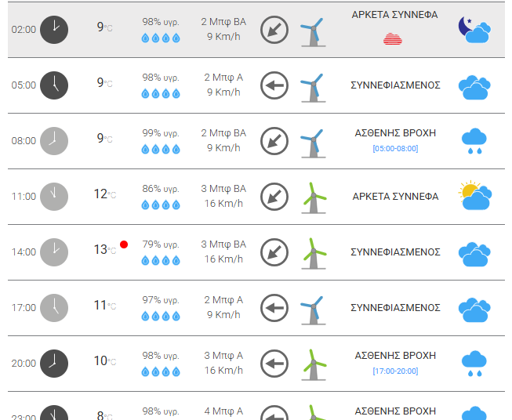The height and width of the screenshot is (420, 512).
Task: Click the night moon cloud icon at 02:00
Action: tap(474, 30)
